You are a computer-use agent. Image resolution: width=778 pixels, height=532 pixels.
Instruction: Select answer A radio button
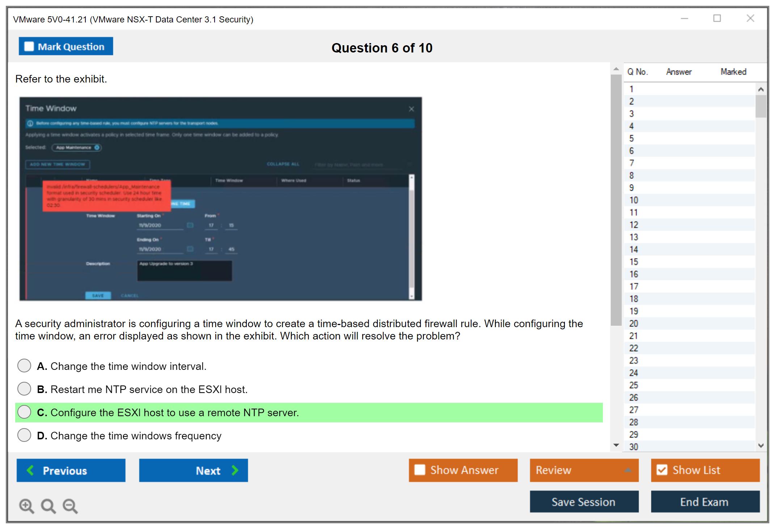coord(24,366)
